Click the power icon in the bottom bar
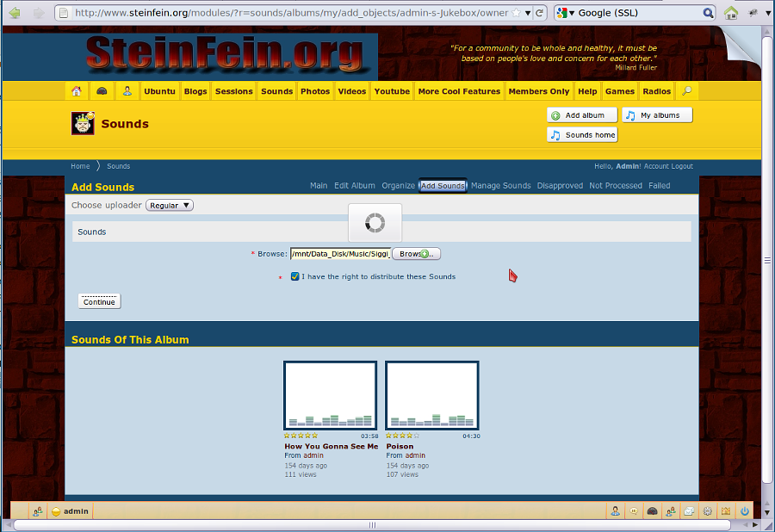Viewport: 775px width, 532px height. tap(745, 511)
